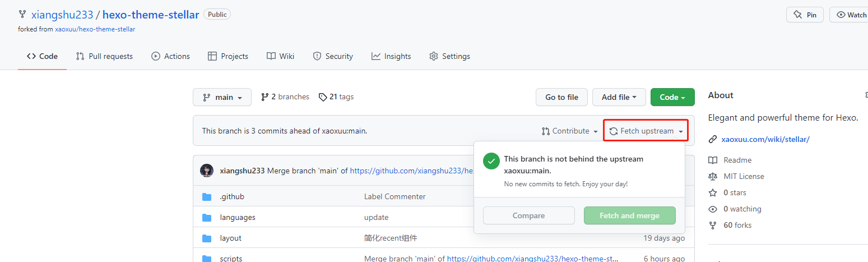Open the Label Commenter commit message
The image size is (868, 262).
click(x=394, y=197)
